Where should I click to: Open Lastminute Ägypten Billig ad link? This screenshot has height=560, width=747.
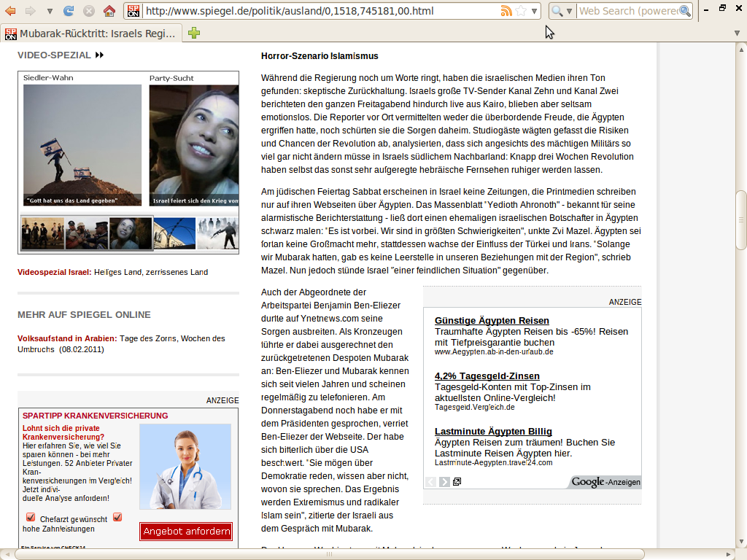(493, 431)
